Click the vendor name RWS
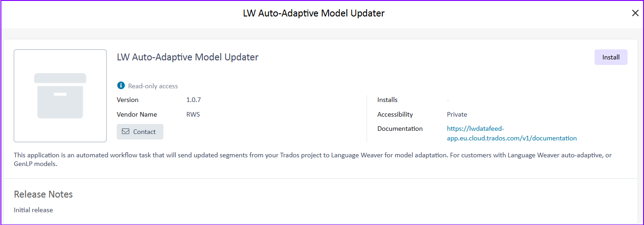 pyautogui.click(x=193, y=114)
